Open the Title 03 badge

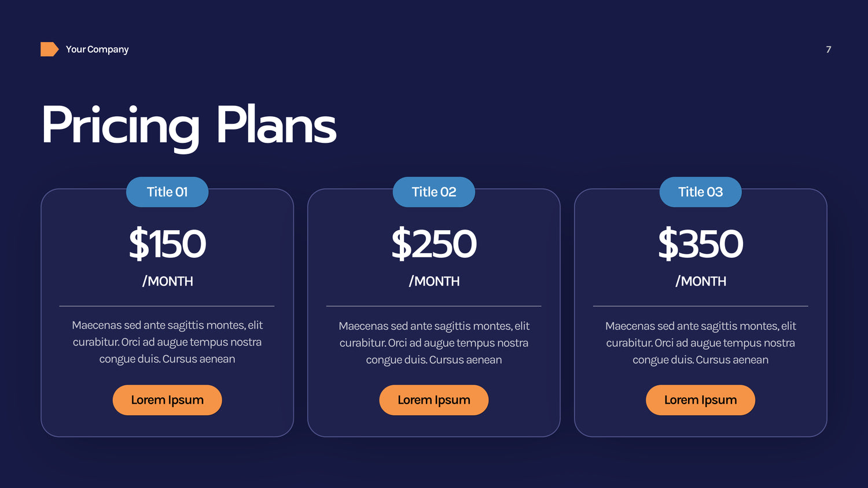point(701,192)
